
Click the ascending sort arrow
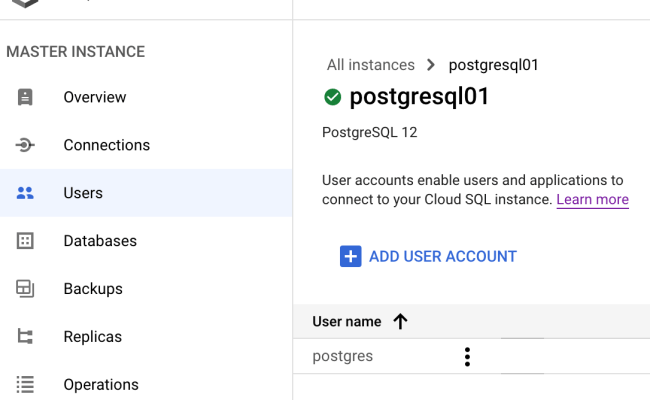click(400, 321)
